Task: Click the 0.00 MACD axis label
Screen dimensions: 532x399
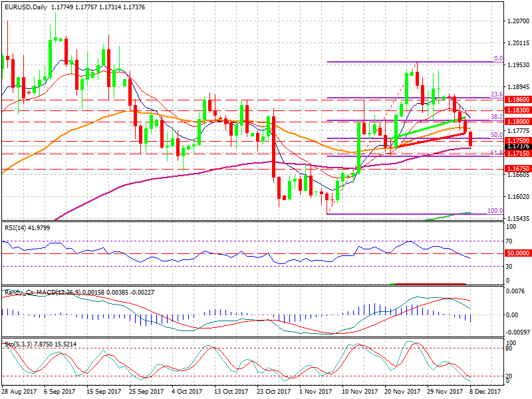Action: (x=512, y=315)
